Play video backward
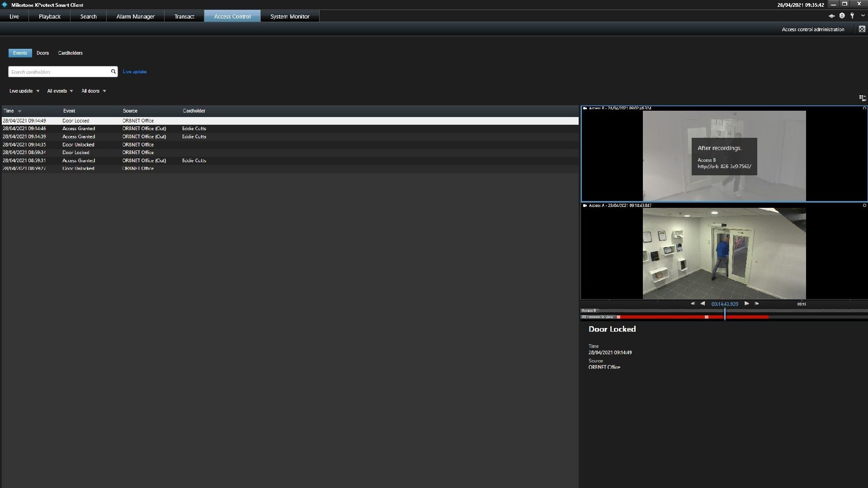 coord(703,304)
